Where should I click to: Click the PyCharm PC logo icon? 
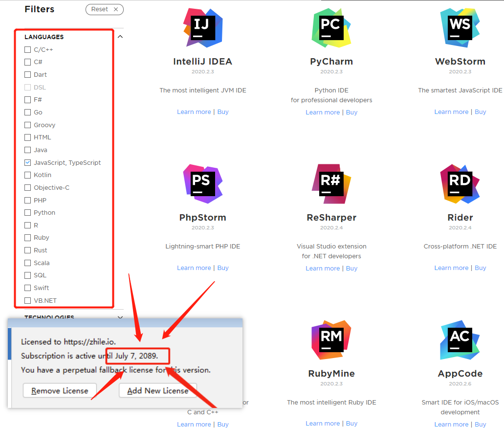pos(331,28)
